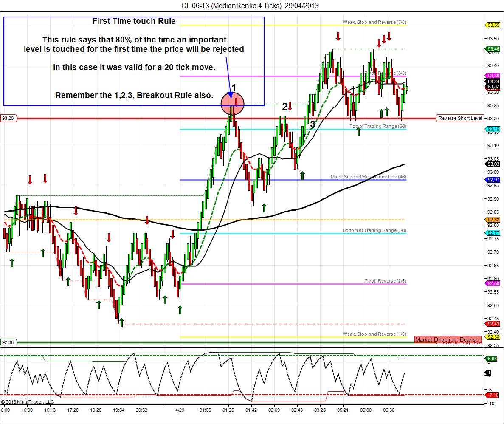Select the black oscillator value marker '1'

[x=488, y=373]
